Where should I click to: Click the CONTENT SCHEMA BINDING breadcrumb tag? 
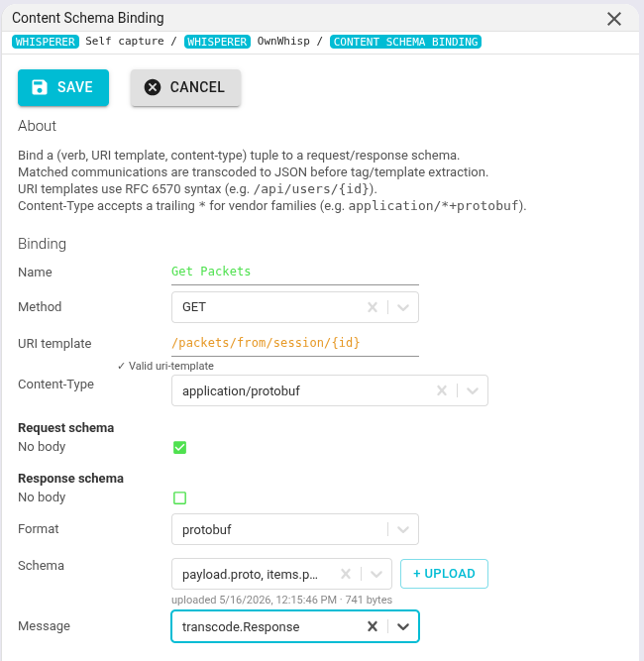pos(405,42)
